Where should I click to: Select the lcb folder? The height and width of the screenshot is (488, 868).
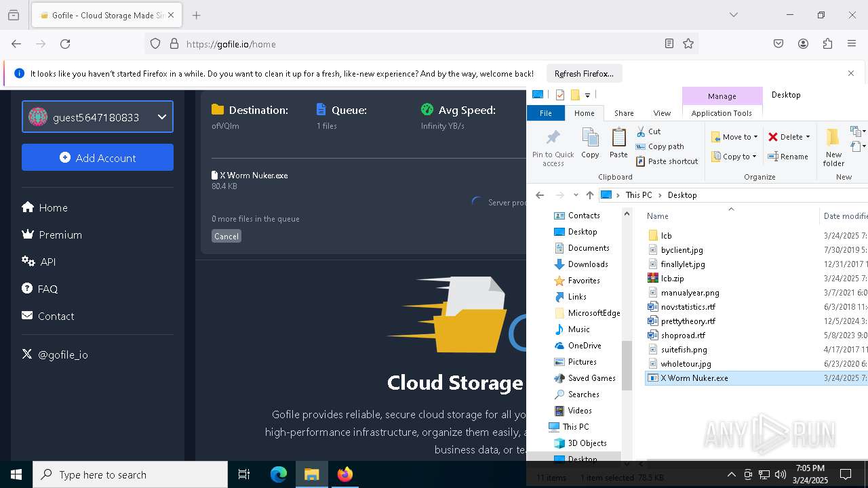pos(666,235)
